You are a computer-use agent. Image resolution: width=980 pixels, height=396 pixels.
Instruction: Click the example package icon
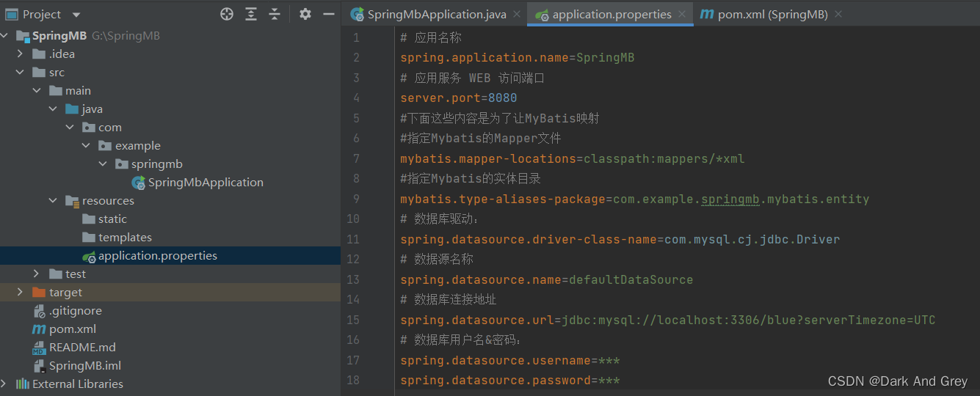pos(105,146)
